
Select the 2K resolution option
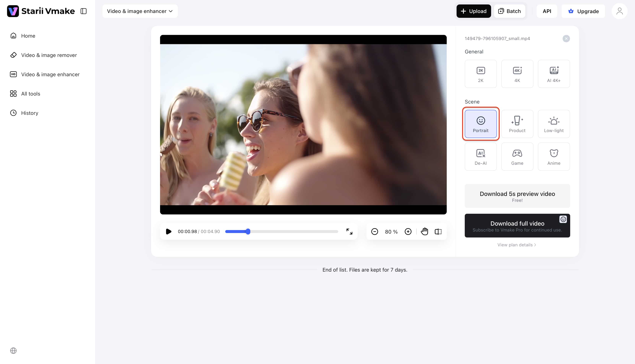(x=480, y=74)
